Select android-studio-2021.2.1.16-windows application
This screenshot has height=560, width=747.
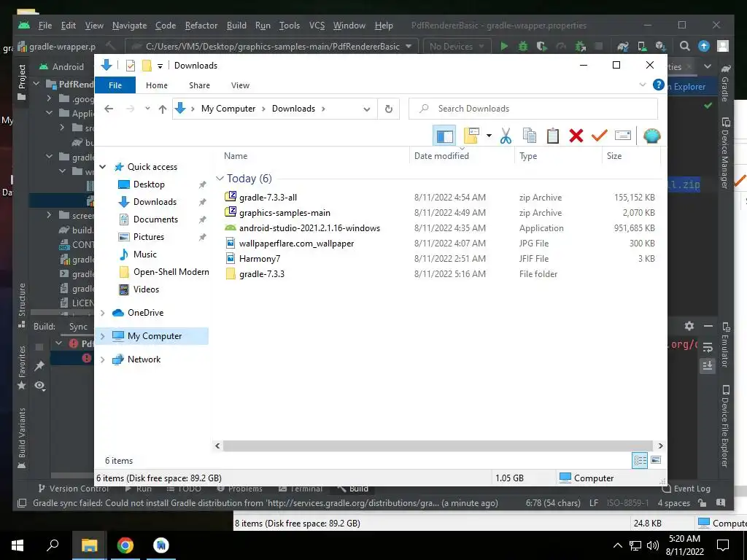(x=309, y=228)
